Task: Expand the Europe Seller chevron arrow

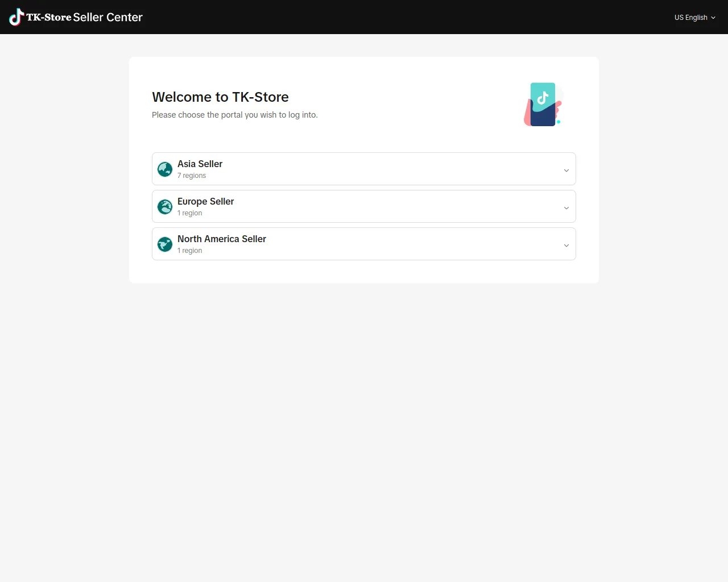Action: click(x=566, y=207)
